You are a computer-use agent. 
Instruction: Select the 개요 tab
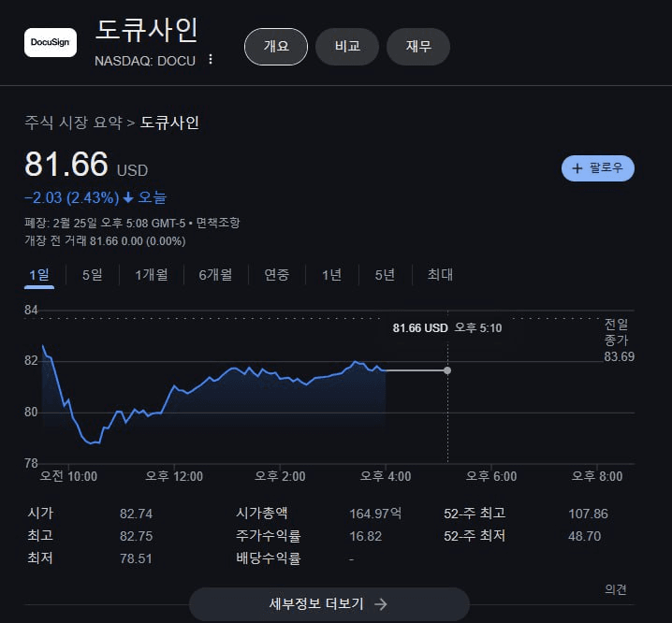276,47
